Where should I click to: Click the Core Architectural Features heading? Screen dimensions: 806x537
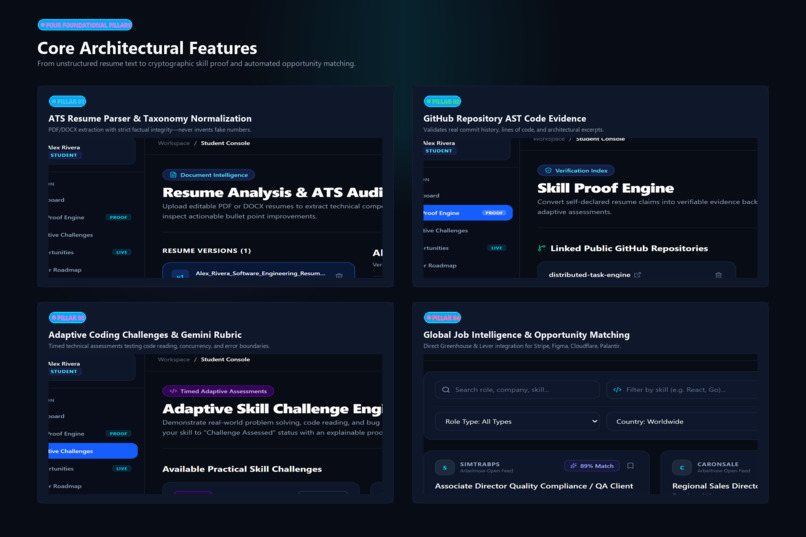(147, 48)
